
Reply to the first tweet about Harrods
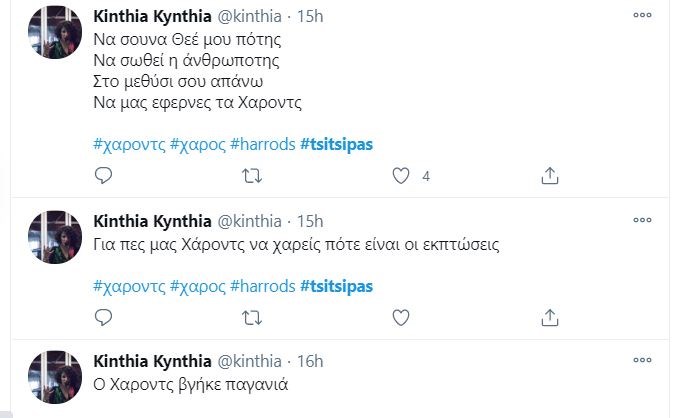point(102,176)
